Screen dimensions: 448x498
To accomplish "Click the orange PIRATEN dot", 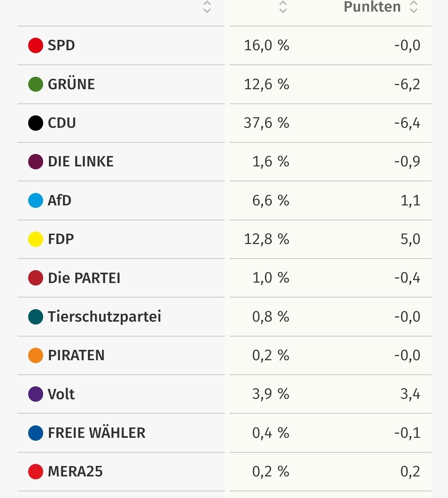I will coord(36,355).
